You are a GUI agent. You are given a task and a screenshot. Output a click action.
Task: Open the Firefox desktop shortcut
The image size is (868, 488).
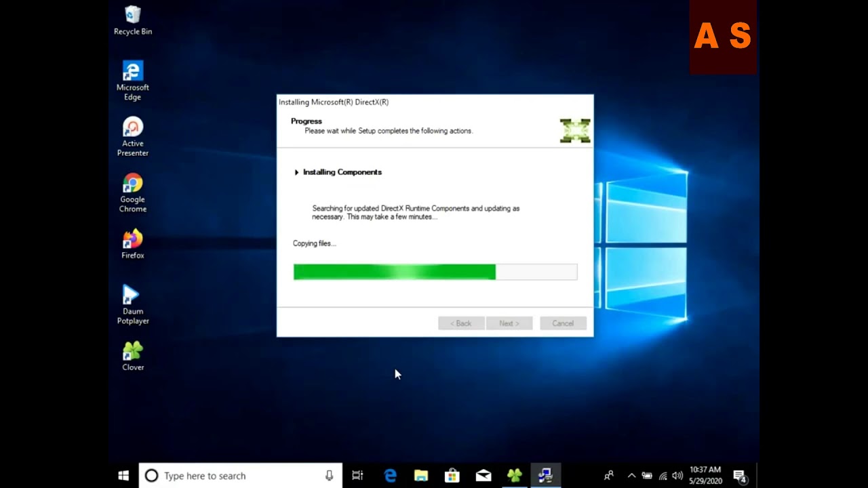pyautogui.click(x=133, y=245)
